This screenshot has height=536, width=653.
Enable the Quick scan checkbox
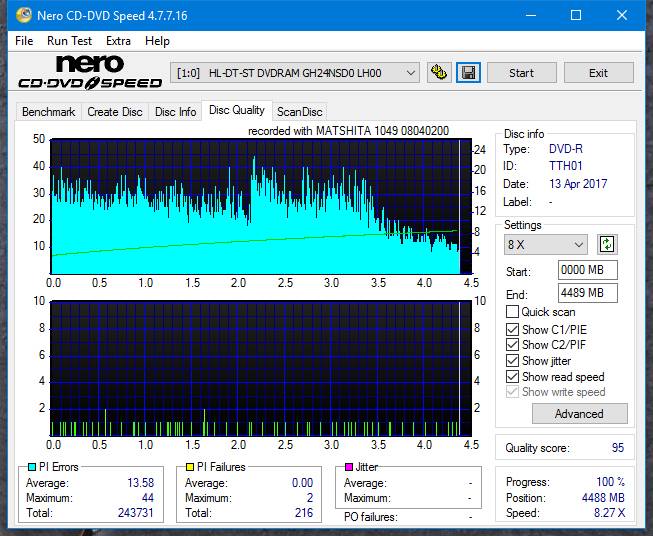[x=513, y=312]
